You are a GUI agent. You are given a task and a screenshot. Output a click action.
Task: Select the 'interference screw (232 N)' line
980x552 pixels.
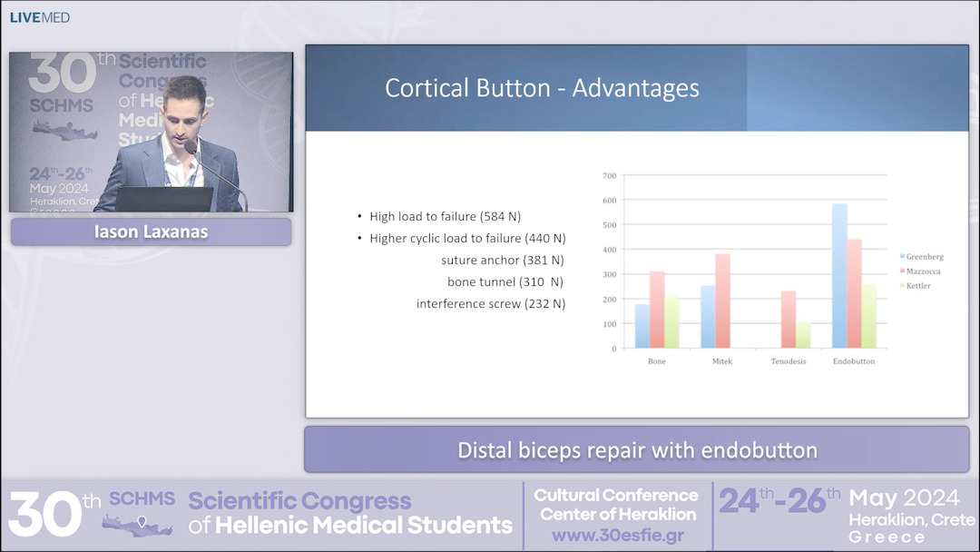coord(490,303)
